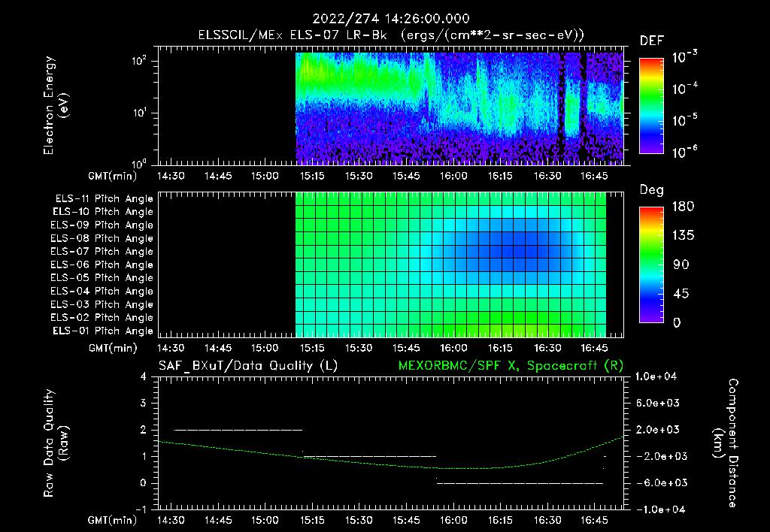Click the DEF colorbar label

(x=651, y=41)
